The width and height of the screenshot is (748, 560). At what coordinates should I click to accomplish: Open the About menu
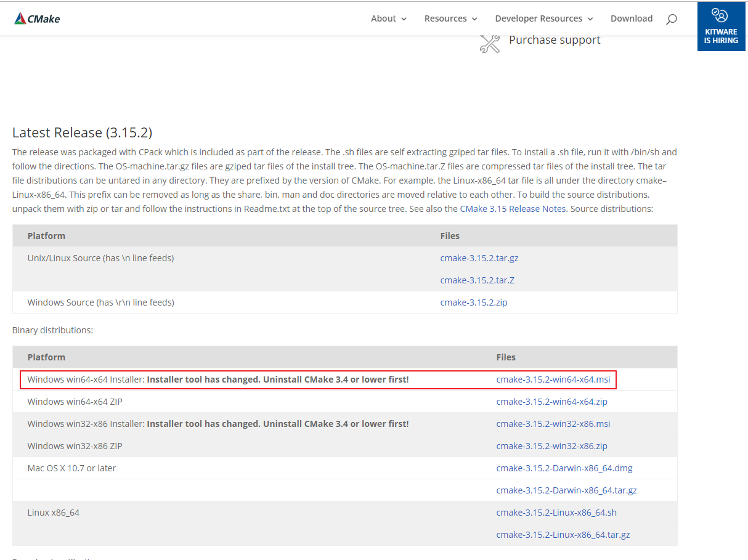tap(383, 18)
